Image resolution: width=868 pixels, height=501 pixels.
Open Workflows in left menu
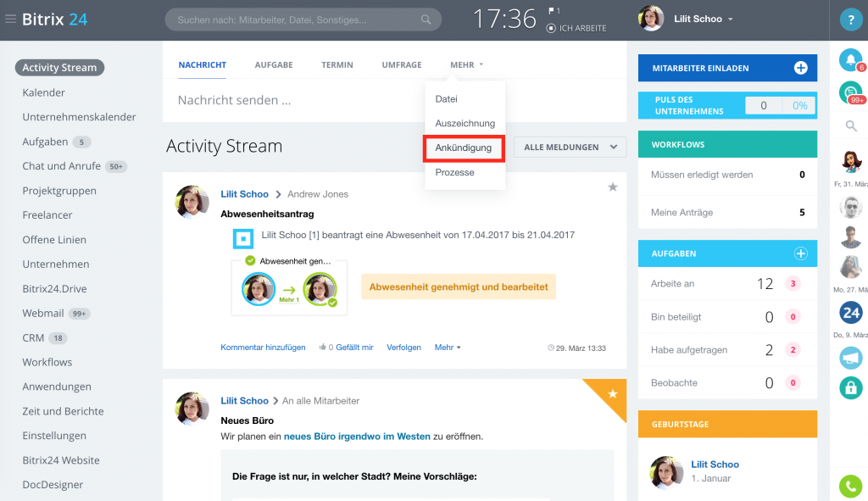(47, 362)
